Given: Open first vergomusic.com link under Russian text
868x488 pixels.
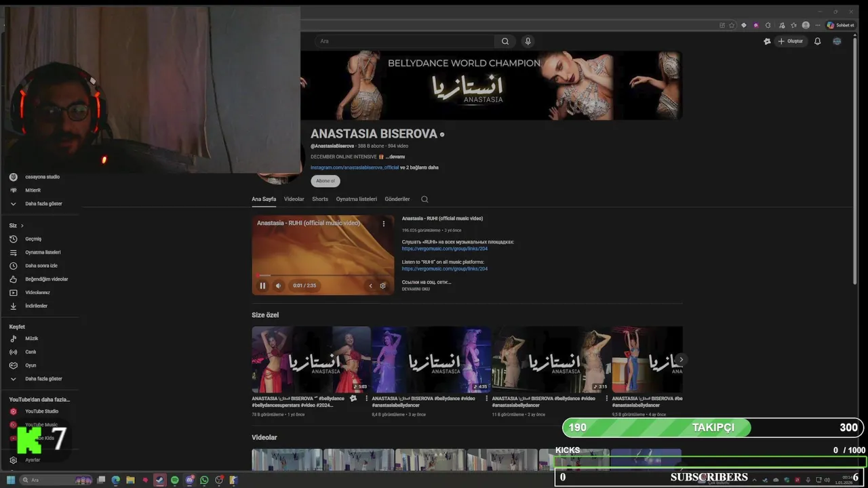Looking at the screenshot, I should [x=444, y=249].
